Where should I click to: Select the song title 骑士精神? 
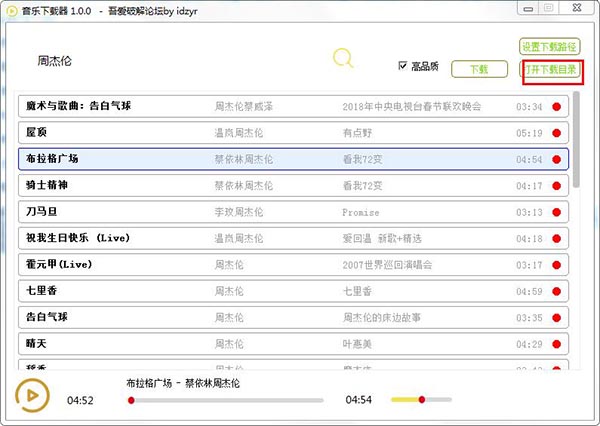point(47,185)
